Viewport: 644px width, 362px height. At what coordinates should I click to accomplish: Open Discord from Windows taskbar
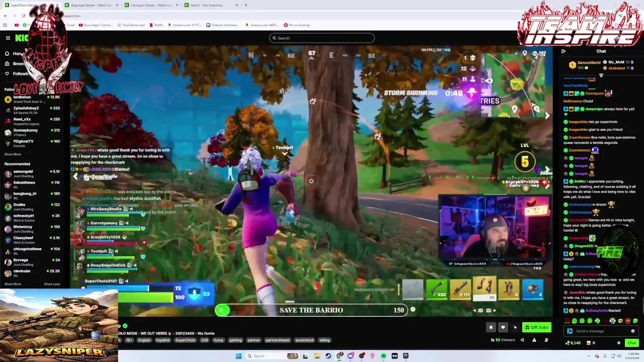350,356
